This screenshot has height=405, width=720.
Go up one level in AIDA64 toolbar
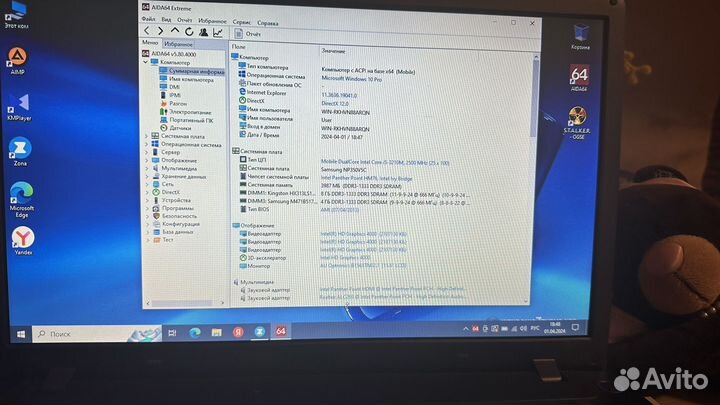pyautogui.click(x=175, y=31)
